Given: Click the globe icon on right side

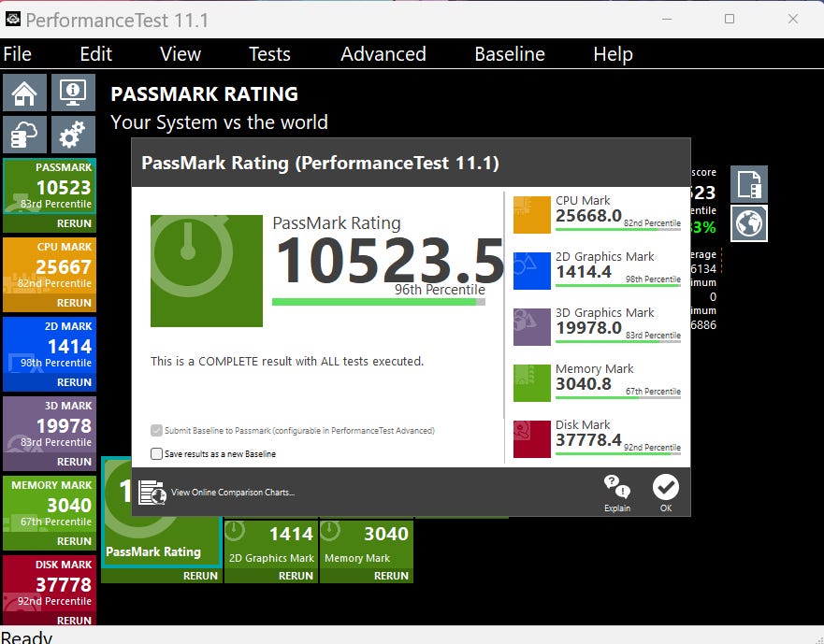Looking at the screenshot, I should (x=749, y=223).
